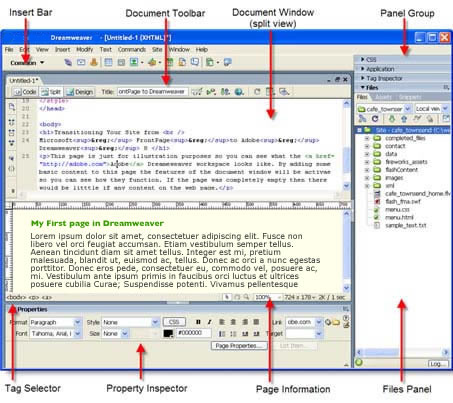Open the Commands menu
This screenshot has width=453, height=403.
tap(132, 49)
